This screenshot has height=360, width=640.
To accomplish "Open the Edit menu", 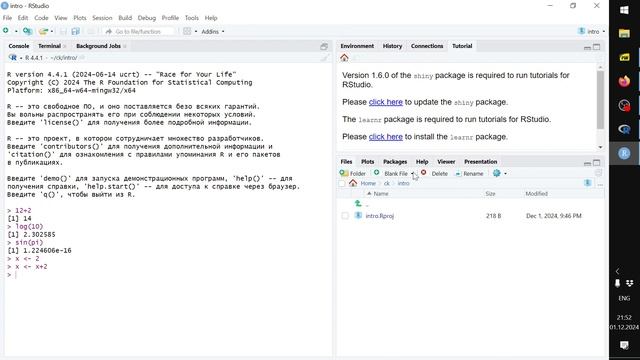I will point(23,18).
